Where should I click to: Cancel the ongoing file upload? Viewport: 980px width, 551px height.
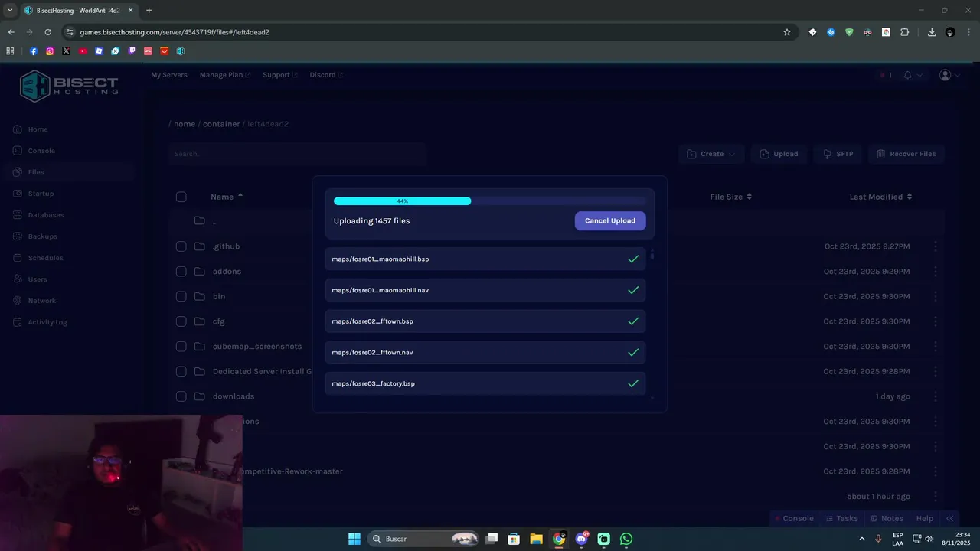point(610,220)
